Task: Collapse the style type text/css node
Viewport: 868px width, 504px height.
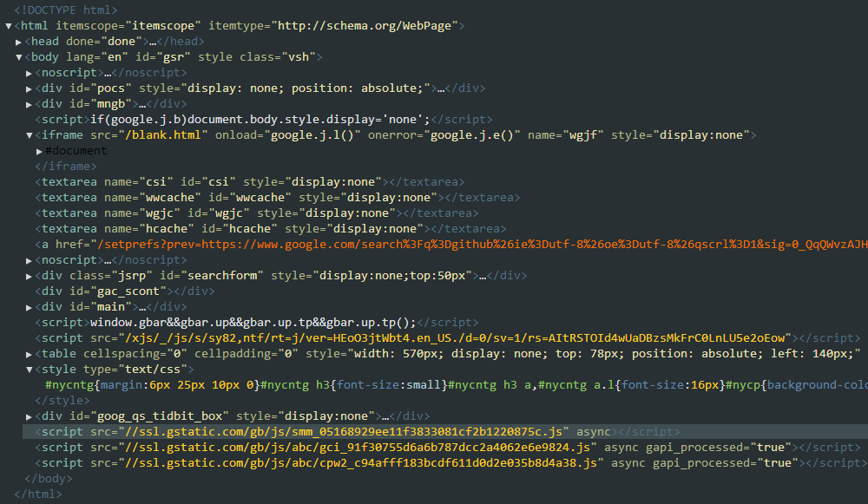Action: click(29, 369)
